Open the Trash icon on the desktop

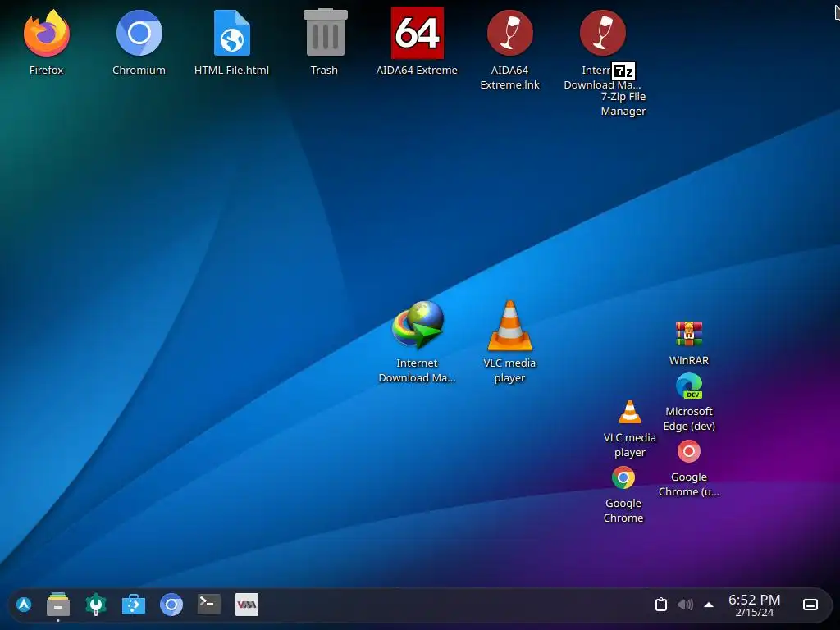point(325,33)
